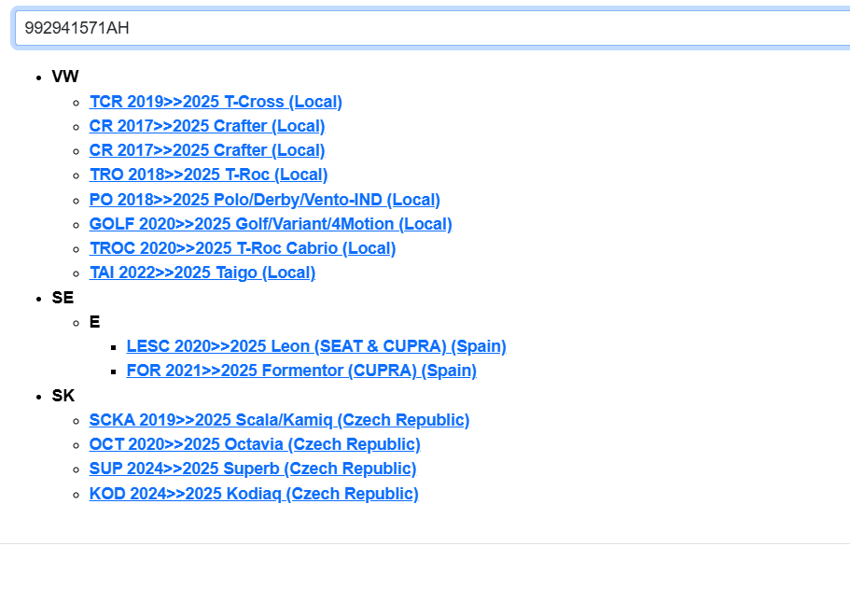This screenshot has width=850, height=616.
Task: Click the blank area below the divider line
Action: pos(425,579)
